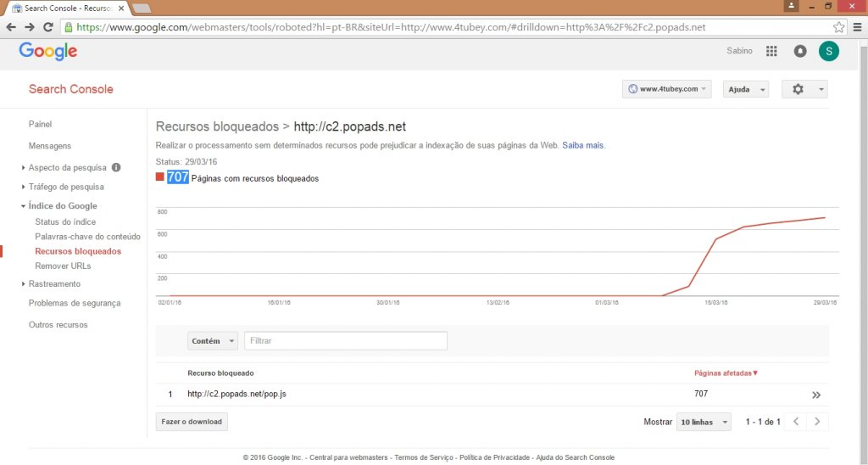Click Central para webmasters footer link

coord(348,457)
